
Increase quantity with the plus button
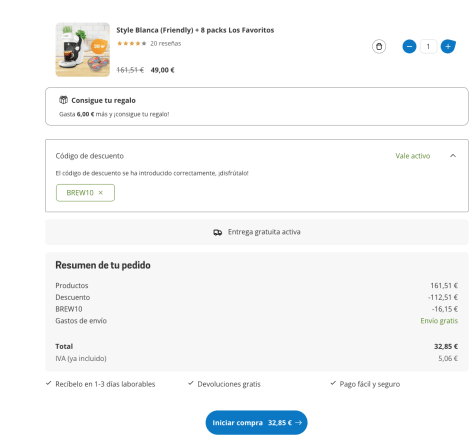tap(448, 46)
